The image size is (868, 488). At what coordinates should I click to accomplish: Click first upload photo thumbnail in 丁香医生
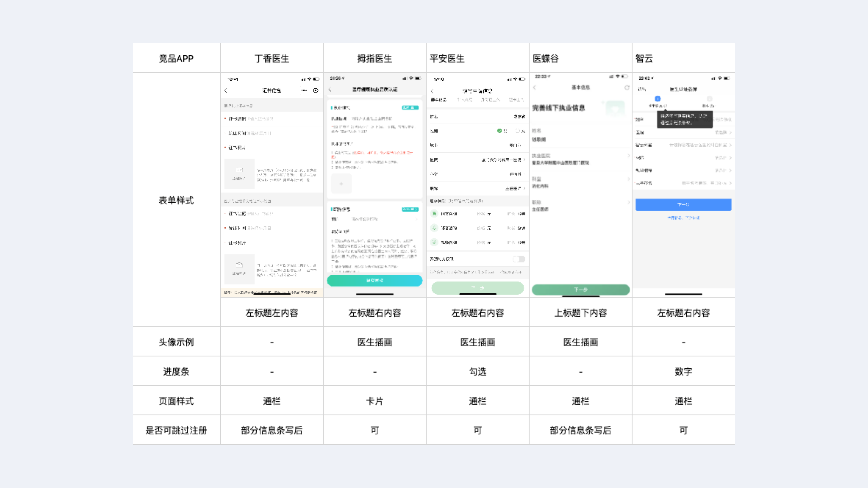tap(239, 174)
